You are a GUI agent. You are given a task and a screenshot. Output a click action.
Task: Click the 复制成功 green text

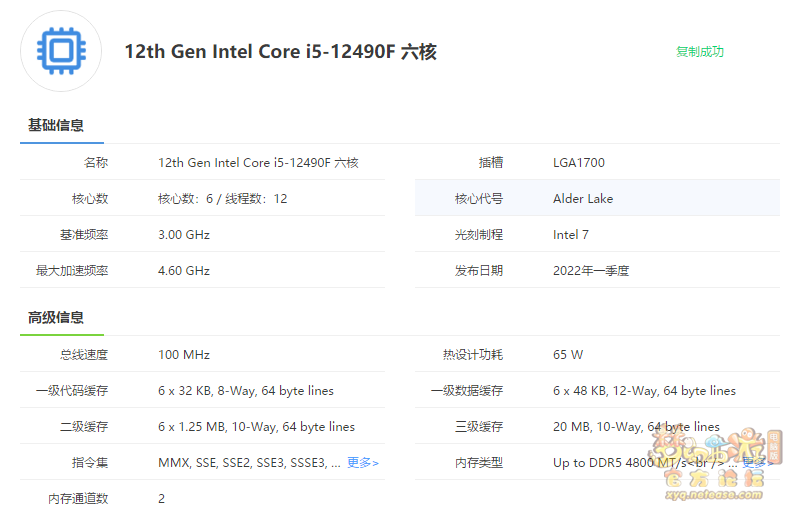[700, 52]
